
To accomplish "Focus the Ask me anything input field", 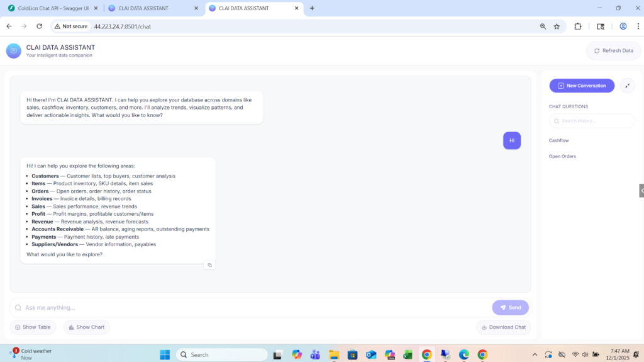I will coord(252,307).
